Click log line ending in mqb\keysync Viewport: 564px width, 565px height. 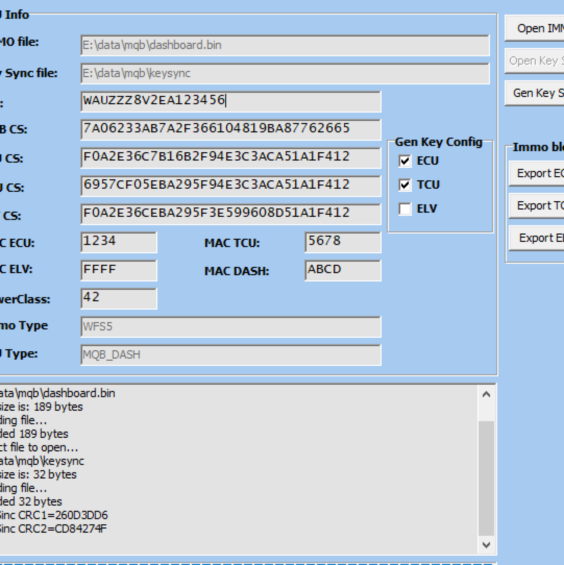point(42,461)
